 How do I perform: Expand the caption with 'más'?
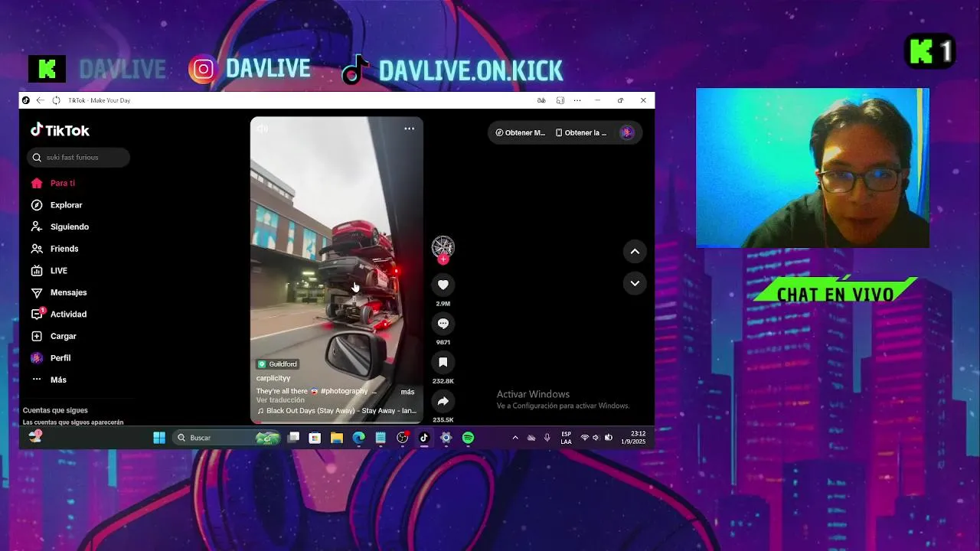pyautogui.click(x=407, y=392)
